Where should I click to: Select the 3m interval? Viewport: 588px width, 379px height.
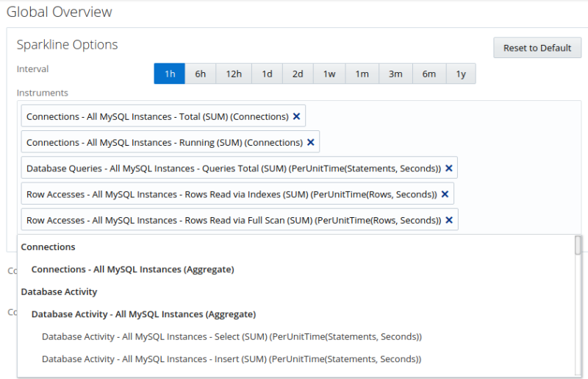pos(395,74)
